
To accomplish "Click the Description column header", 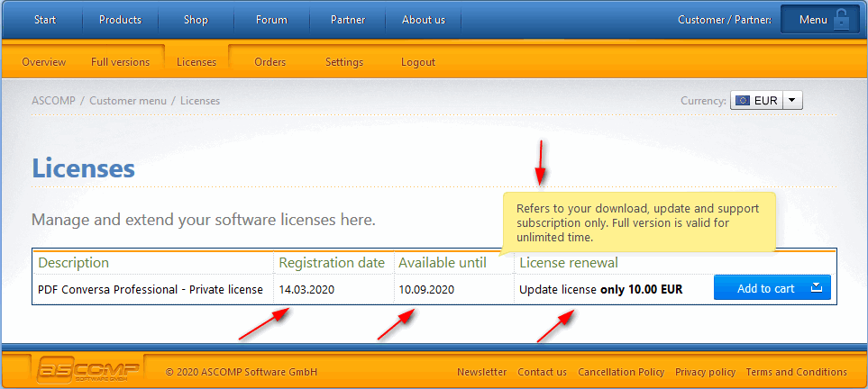I will point(74,262).
